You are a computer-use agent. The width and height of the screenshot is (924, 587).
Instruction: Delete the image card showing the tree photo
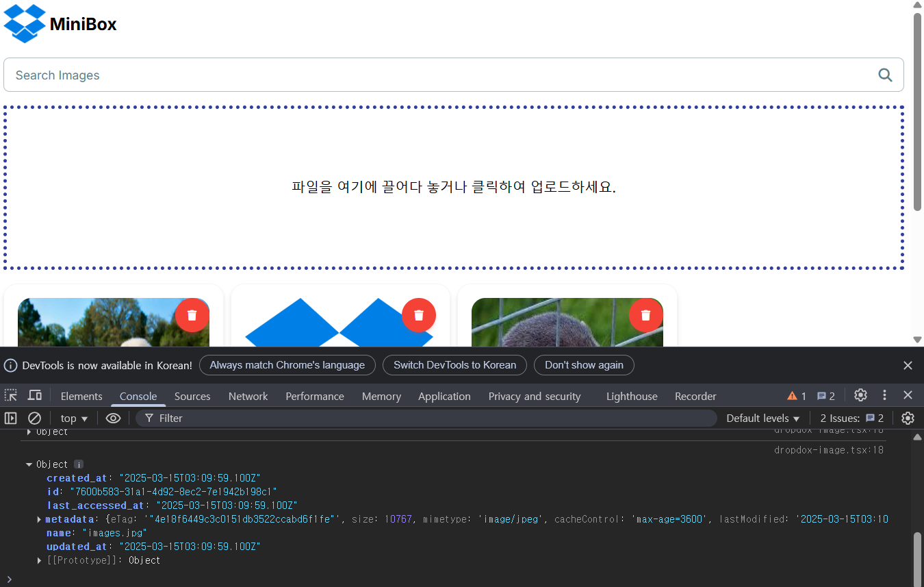click(192, 315)
